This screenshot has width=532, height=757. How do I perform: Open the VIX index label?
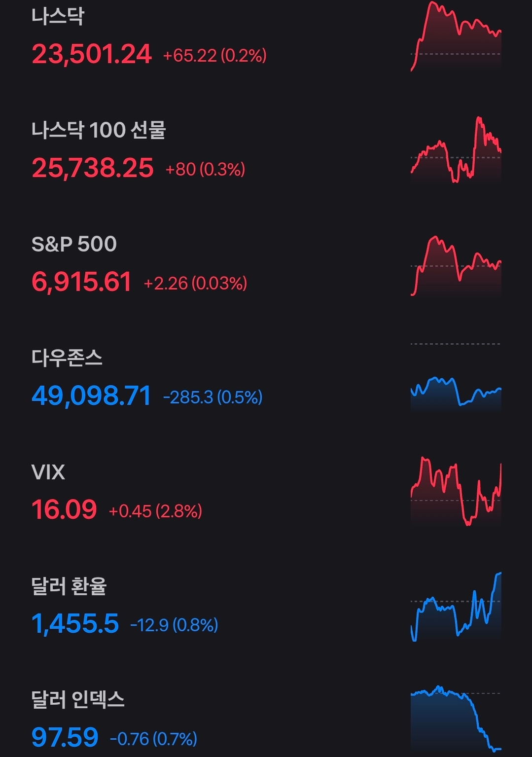pyautogui.click(x=48, y=472)
